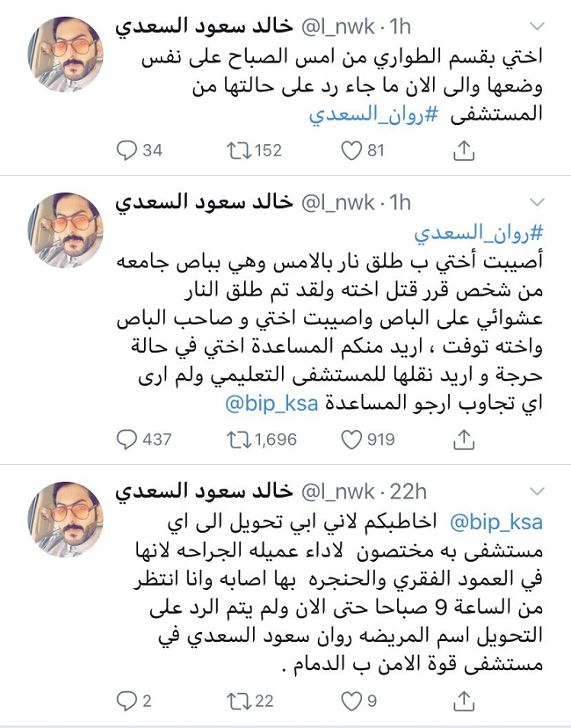Open profile picture on the first tweet
The image size is (571, 728).
point(65,55)
